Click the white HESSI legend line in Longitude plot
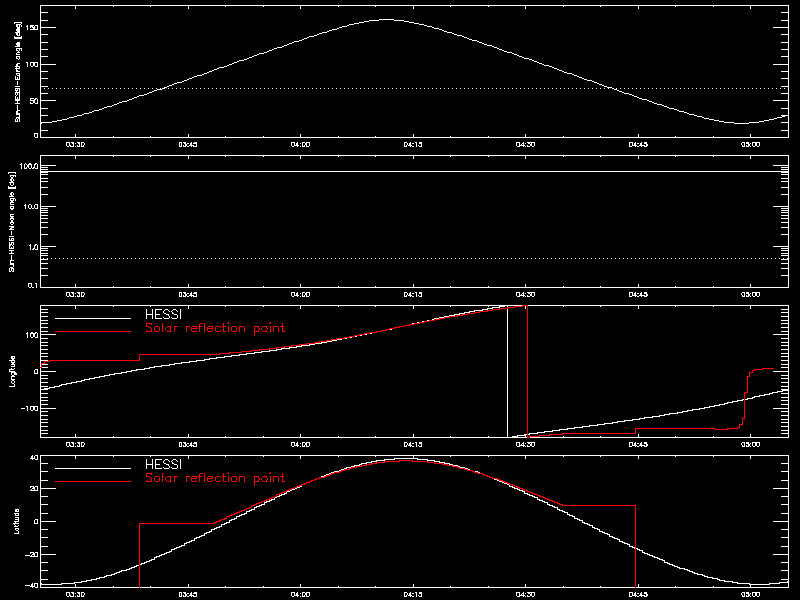 (x=93, y=318)
